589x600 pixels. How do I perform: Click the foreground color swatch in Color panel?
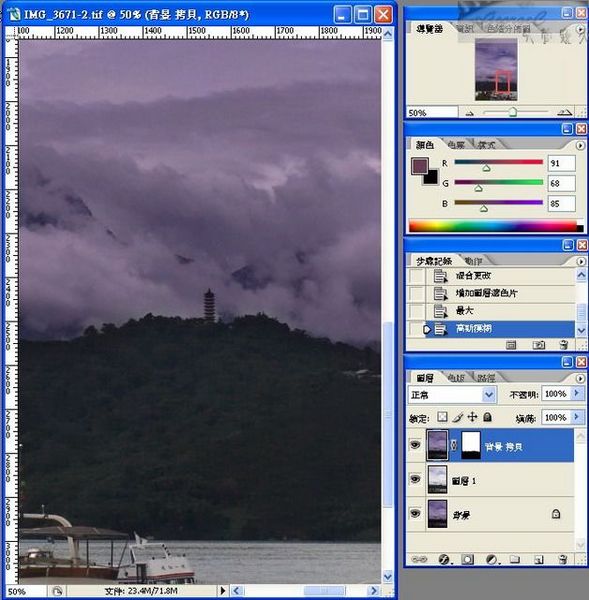click(x=419, y=166)
